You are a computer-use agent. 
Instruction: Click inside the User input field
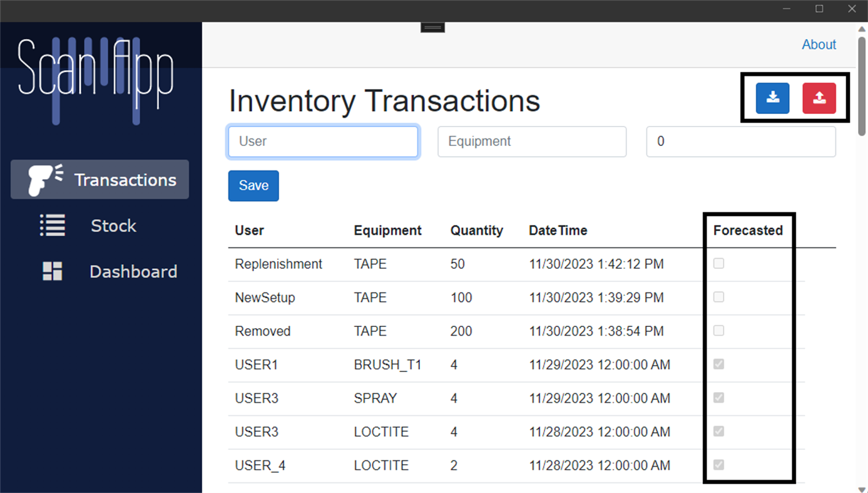[323, 142]
